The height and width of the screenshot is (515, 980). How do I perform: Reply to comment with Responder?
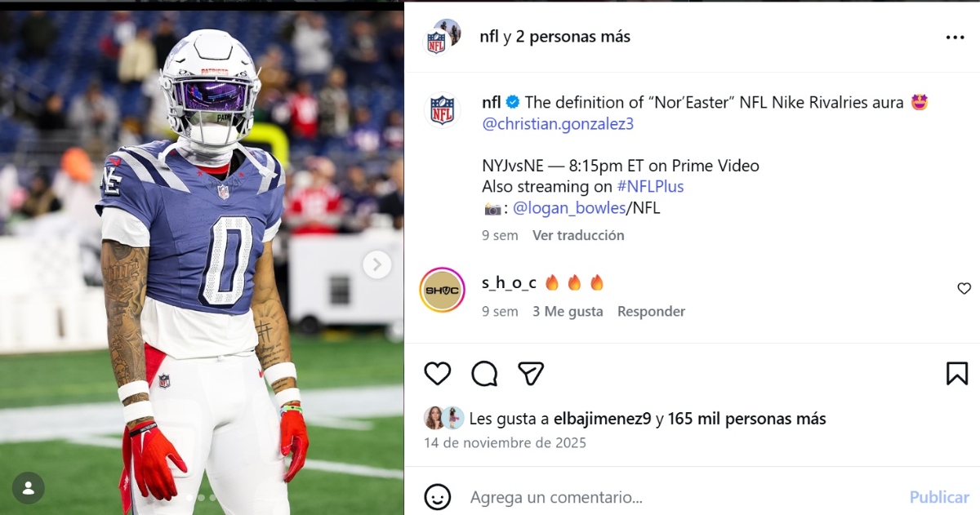pyautogui.click(x=651, y=311)
